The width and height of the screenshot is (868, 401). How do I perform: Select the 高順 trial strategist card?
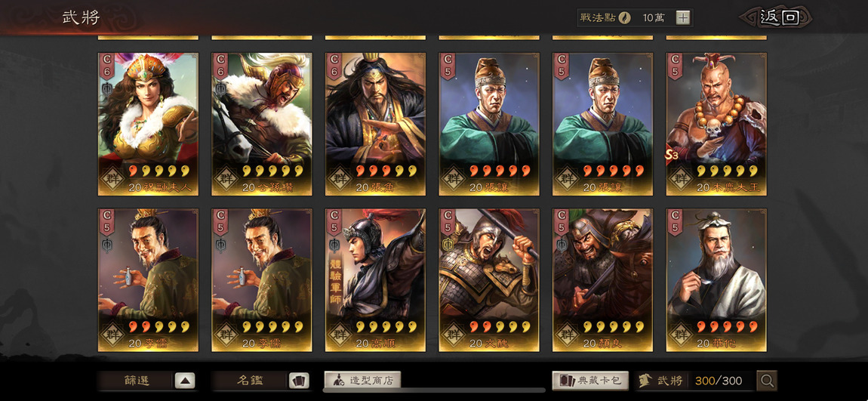click(x=375, y=280)
